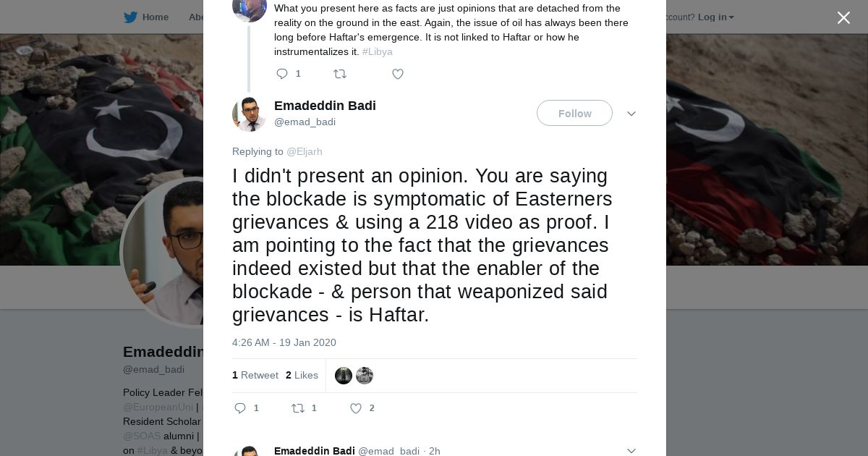868x456 pixels.
Task: Close the tweet overlay with X
Action: tap(843, 18)
